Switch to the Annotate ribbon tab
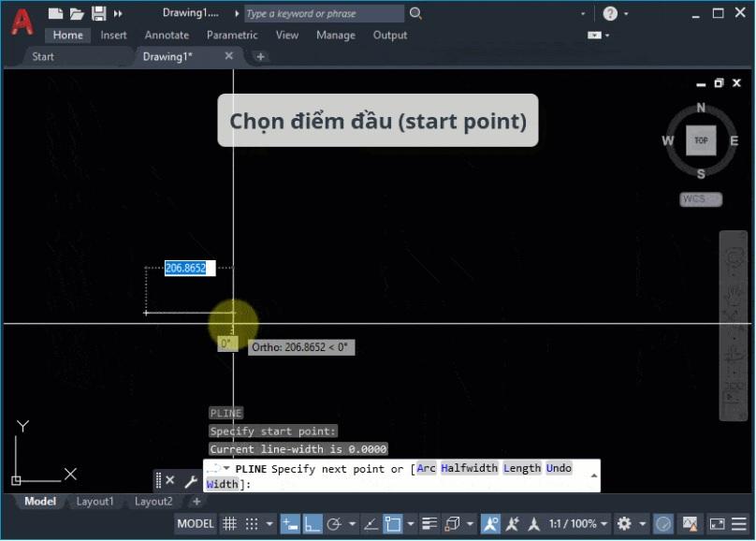 click(167, 36)
